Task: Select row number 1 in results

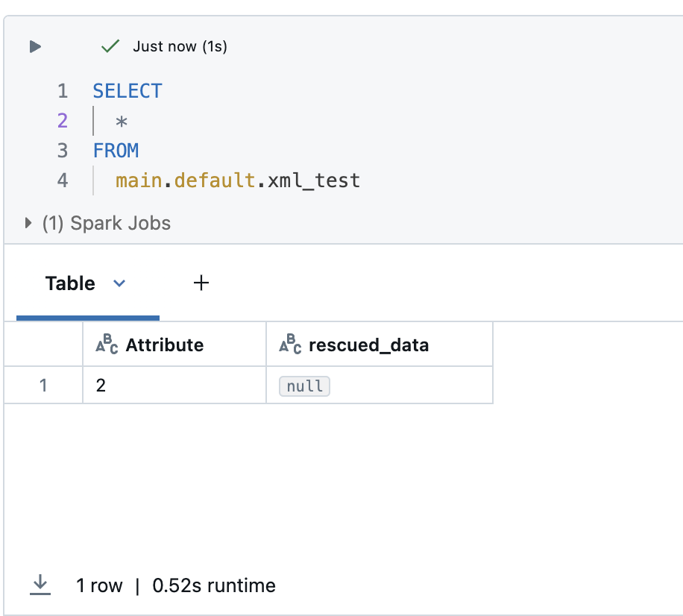Action: (x=43, y=385)
